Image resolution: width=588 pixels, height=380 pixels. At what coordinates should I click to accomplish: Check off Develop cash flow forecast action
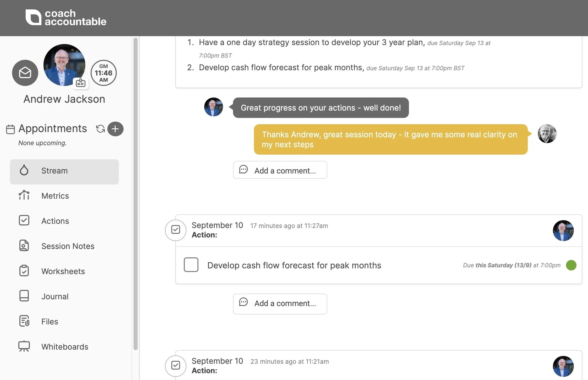tap(191, 265)
